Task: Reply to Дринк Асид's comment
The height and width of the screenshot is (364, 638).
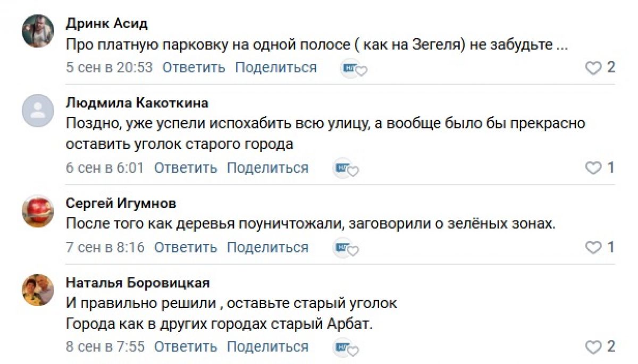Action: pos(194,67)
